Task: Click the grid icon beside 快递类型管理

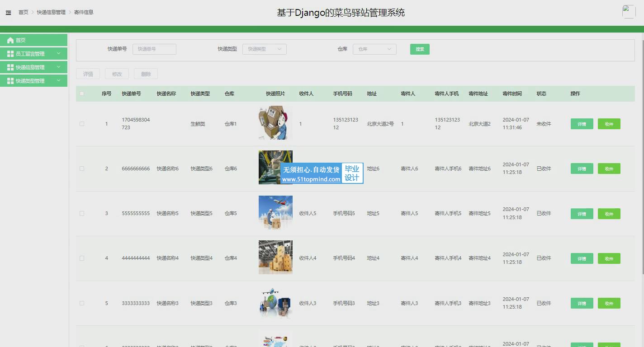Action: tap(10, 81)
